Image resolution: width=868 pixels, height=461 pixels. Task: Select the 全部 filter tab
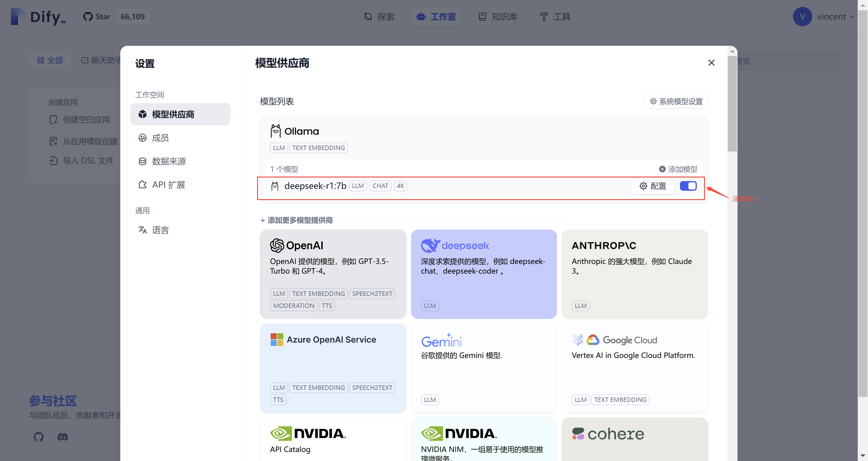pyautogui.click(x=50, y=60)
